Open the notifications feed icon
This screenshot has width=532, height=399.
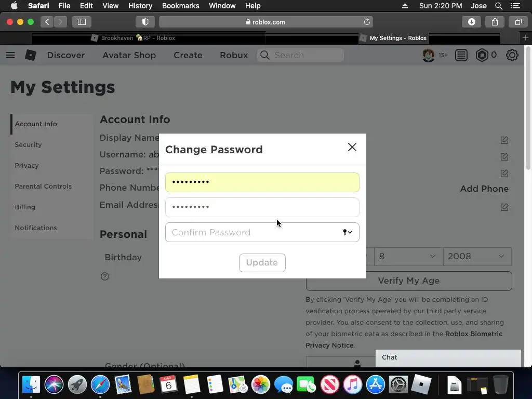[x=461, y=55]
